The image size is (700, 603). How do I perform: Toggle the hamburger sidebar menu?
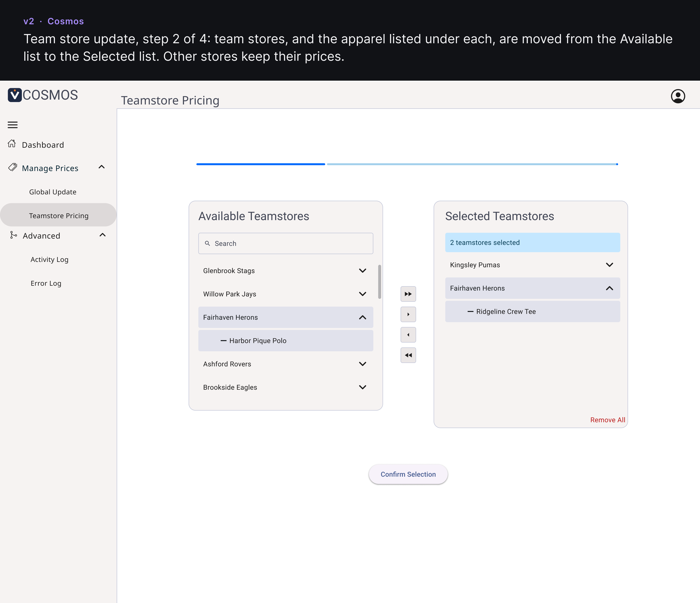click(12, 125)
